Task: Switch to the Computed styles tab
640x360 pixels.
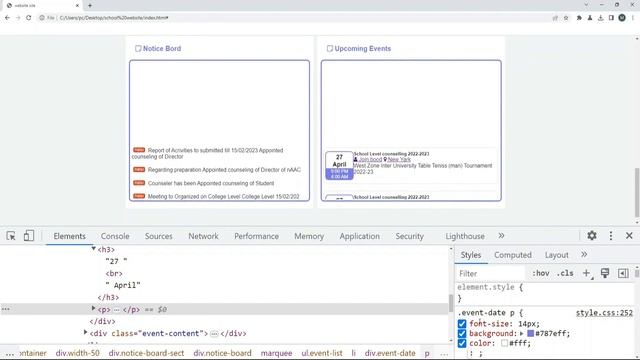Action: click(513, 255)
